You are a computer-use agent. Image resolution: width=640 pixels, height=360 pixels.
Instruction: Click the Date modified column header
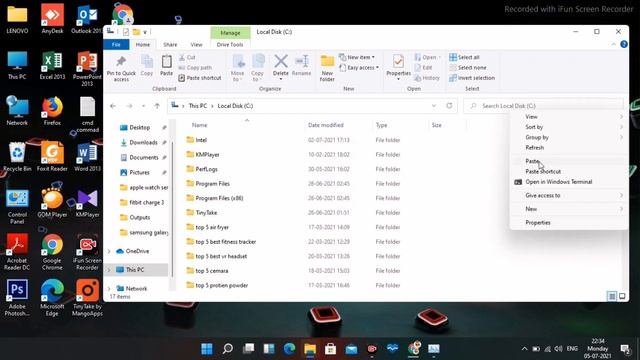326,125
